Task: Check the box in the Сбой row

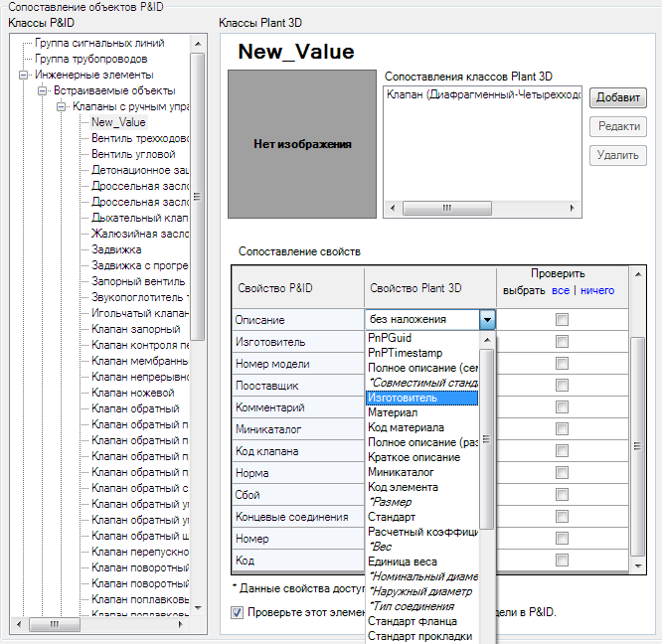Action: pyautogui.click(x=562, y=495)
